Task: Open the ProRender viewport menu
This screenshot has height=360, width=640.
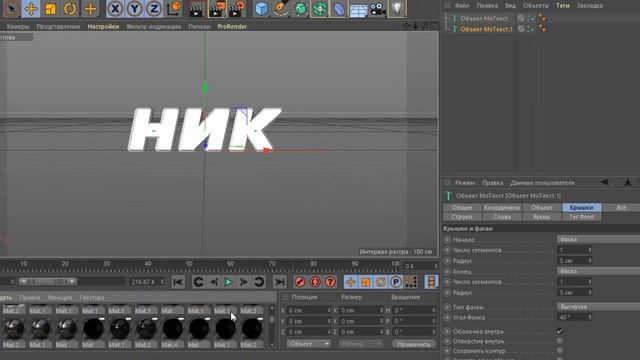Action: pyautogui.click(x=232, y=27)
